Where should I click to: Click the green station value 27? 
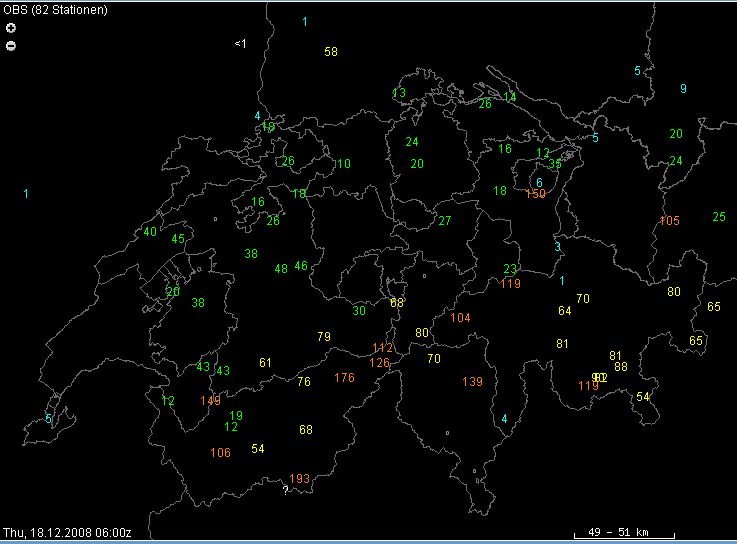[x=445, y=221]
